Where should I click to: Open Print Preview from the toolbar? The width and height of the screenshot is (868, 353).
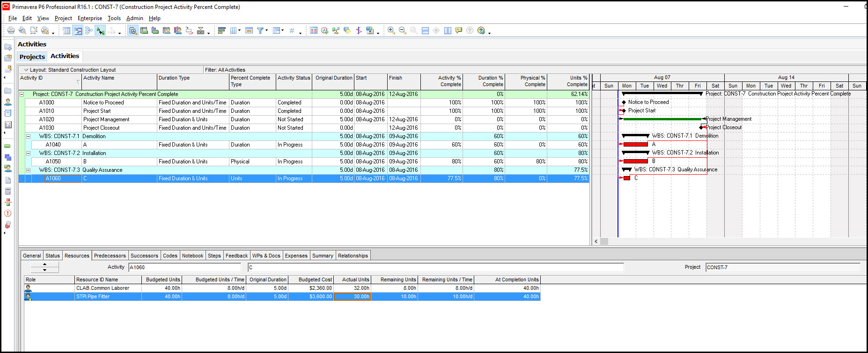click(22, 30)
